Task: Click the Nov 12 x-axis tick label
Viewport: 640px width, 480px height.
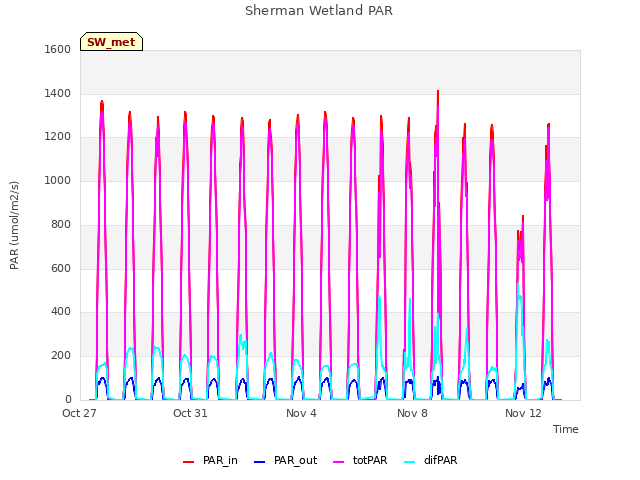Action: (523, 413)
